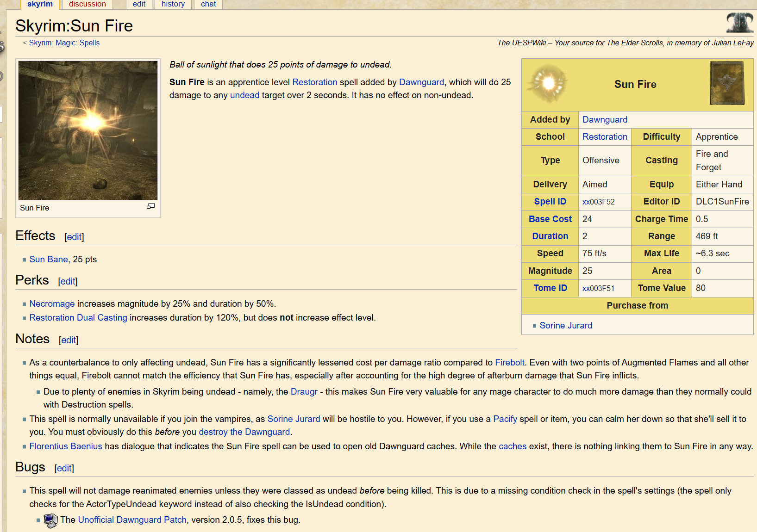
Task: Click the Equip value Either Hand
Action: coord(719,185)
